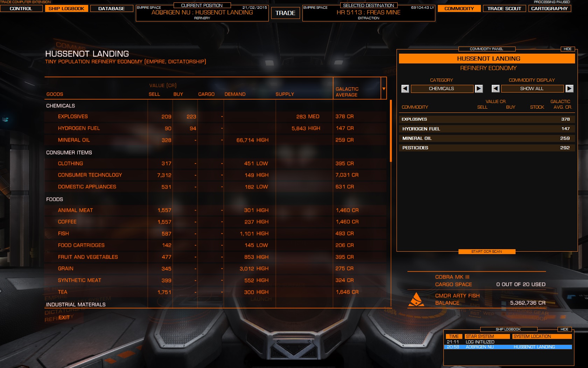This screenshot has width=588, height=368.
Task: Click the Consumer Technology goods row
Action: [x=215, y=175]
